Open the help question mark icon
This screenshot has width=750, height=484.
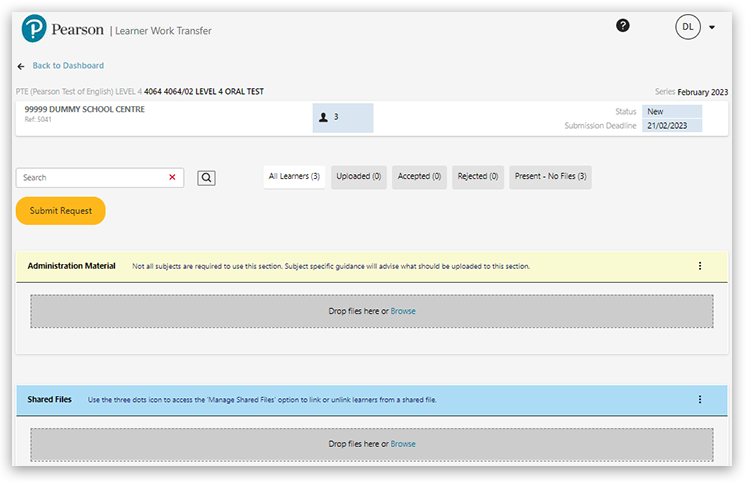[x=623, y=26]
